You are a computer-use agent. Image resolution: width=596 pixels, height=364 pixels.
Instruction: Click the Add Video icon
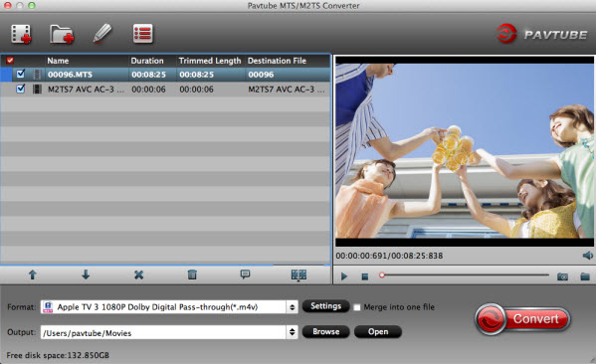21,34
